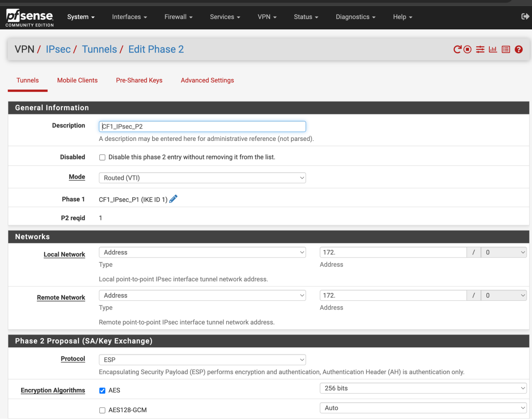Select the Advanced Settings tab
The height and width of the screenshot is (419, 532).
point(208,80)
